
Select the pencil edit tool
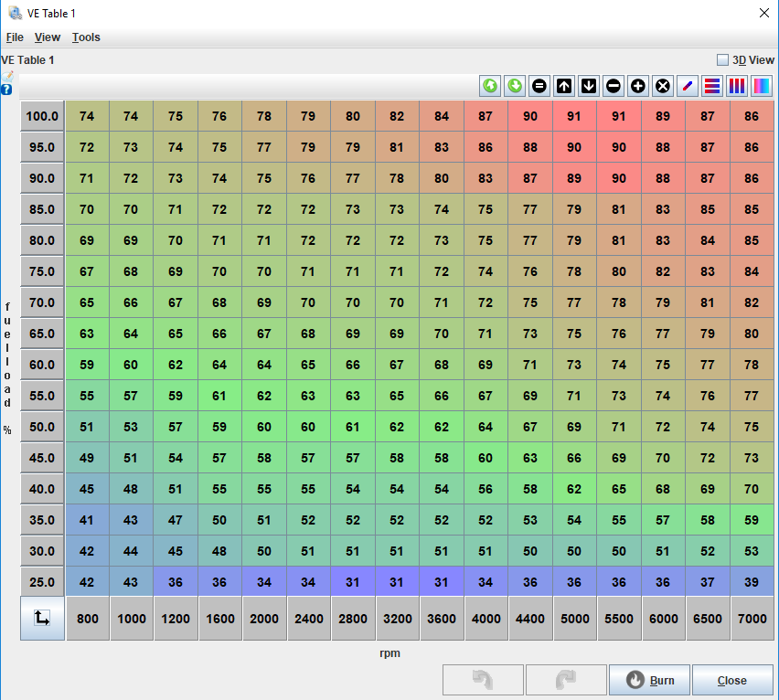[687, 85]
